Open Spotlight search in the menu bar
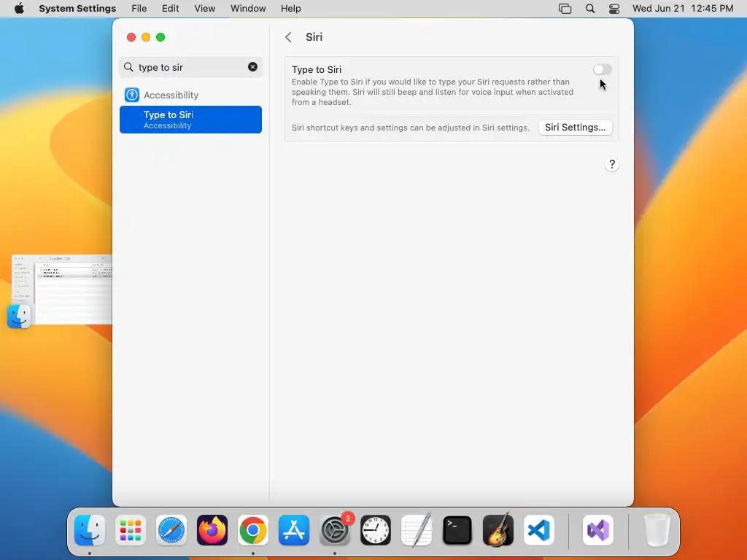This screenshot has width=747, height=560. click(589, 9)
